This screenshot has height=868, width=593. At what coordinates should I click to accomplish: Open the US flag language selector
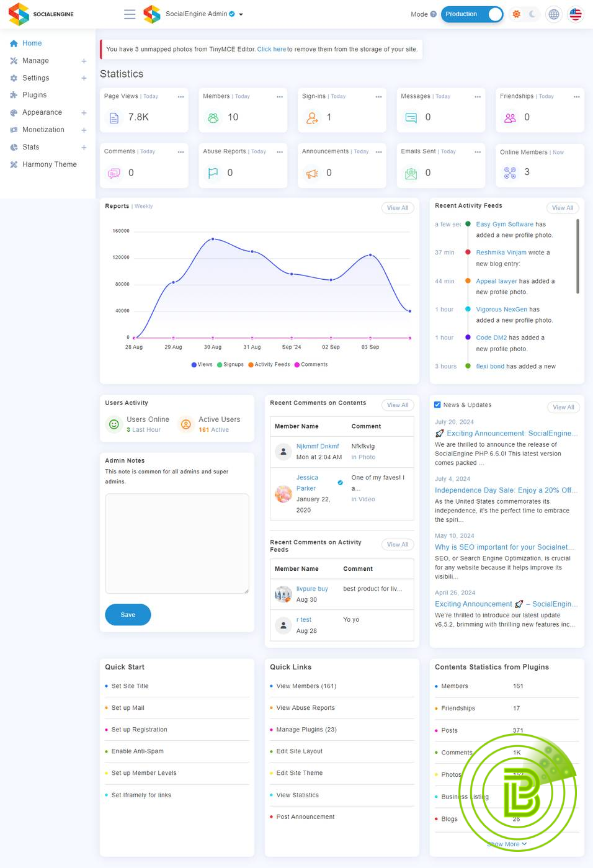(576, 14)
